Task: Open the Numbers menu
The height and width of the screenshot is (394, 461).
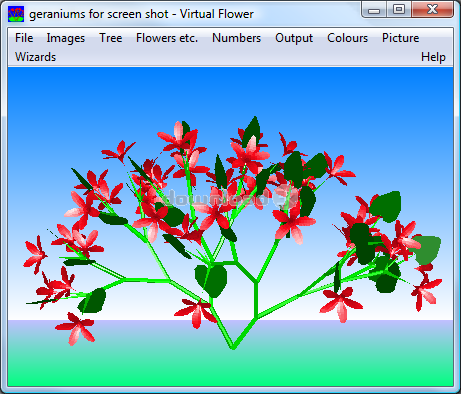Action: coord(236,38)
